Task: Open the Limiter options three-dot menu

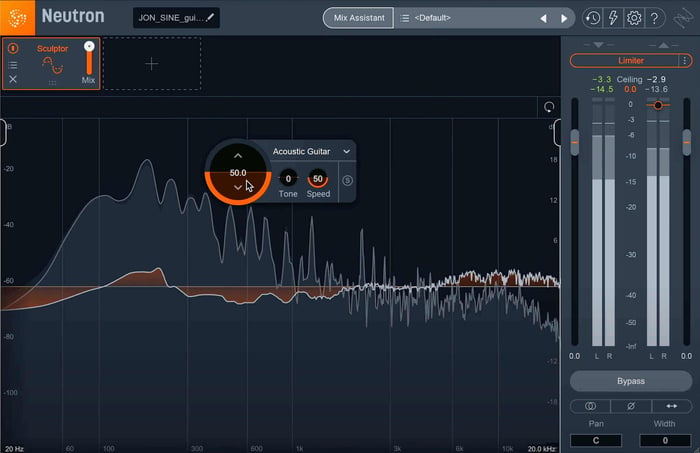Action: (685, 61)
